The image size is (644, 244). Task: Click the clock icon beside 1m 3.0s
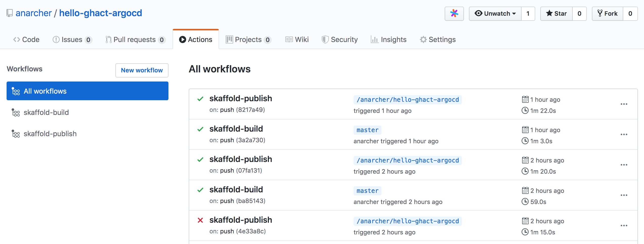click(x=525, y=141)
